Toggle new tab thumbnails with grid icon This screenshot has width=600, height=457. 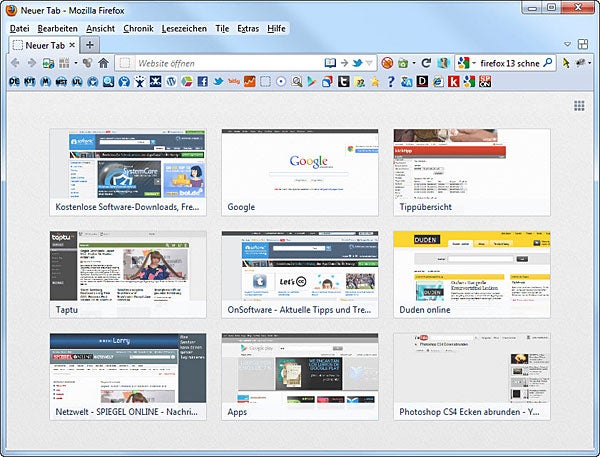[579, 106]
